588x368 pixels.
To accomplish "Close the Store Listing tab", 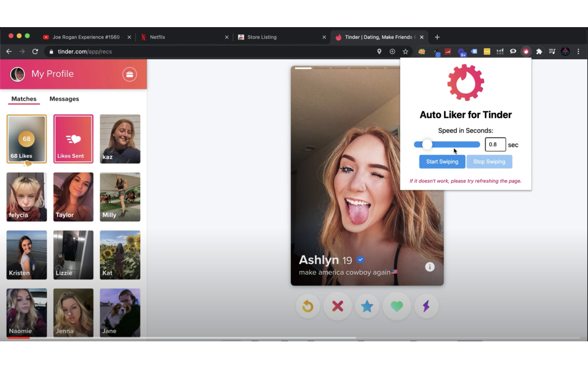I will 324,37.
